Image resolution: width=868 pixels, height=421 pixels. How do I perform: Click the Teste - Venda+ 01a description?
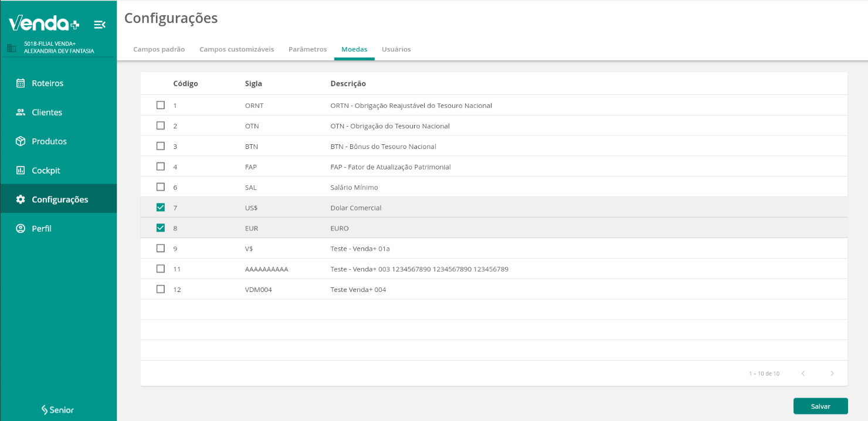click(360, 249)
